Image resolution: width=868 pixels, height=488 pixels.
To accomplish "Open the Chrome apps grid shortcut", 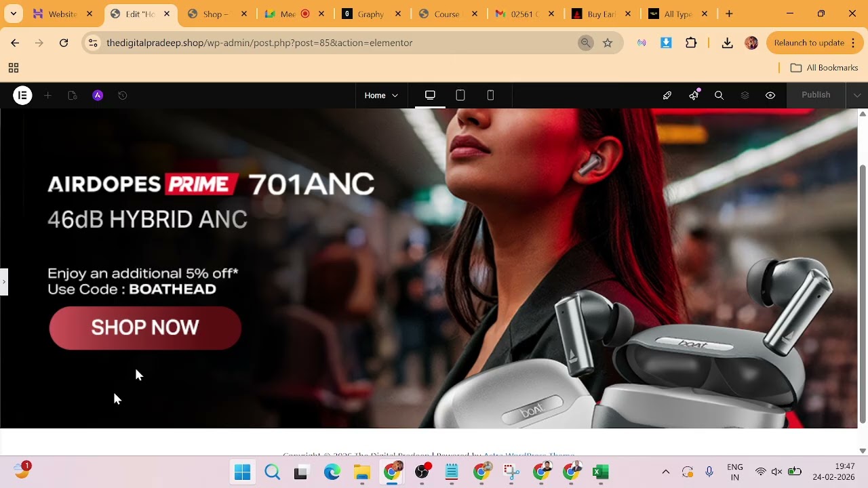I will coord(13,68).
